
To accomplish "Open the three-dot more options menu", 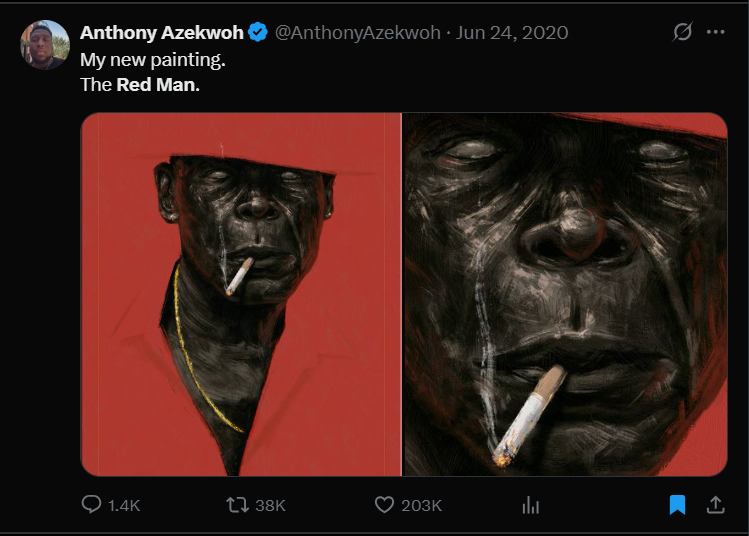I will click(716, 32).
